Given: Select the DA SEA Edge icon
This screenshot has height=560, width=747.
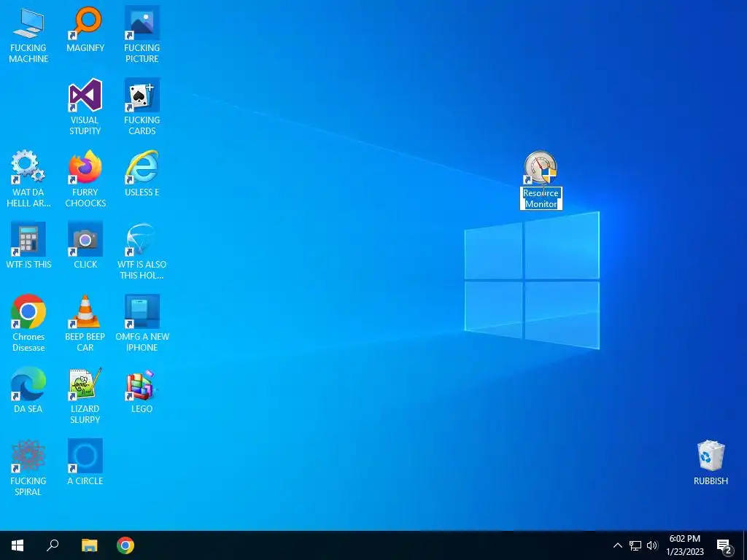Looking at the screenshot, I should pos(28,384).
